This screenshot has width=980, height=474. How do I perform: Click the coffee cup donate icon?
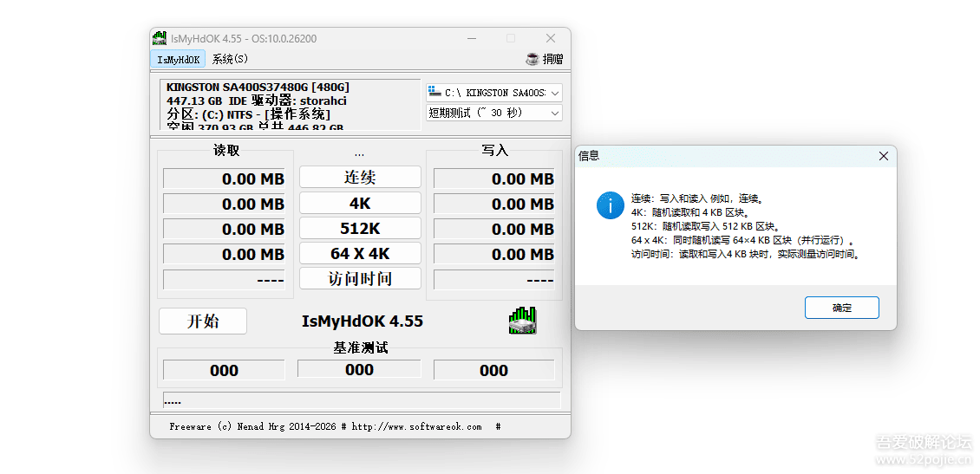point(532,59)
